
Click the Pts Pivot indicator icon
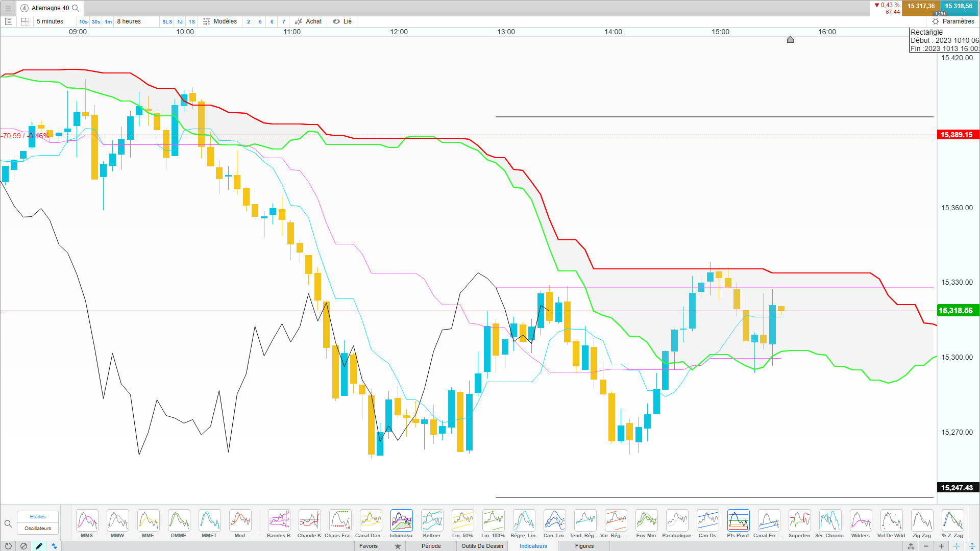click(738, 521)
